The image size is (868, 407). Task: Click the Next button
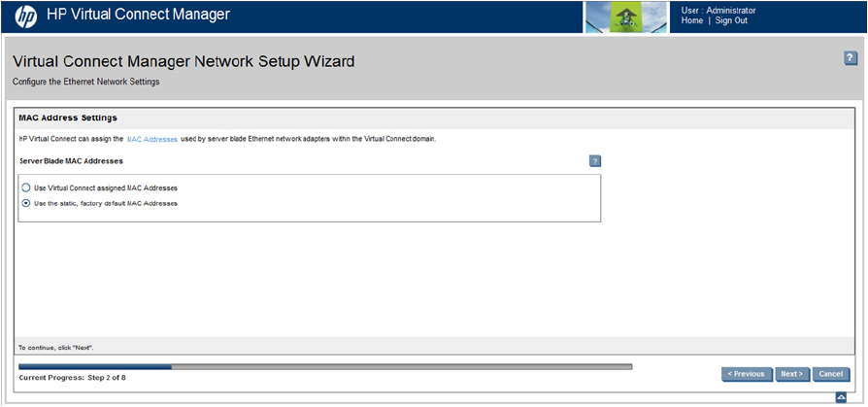tap(791, 374)
